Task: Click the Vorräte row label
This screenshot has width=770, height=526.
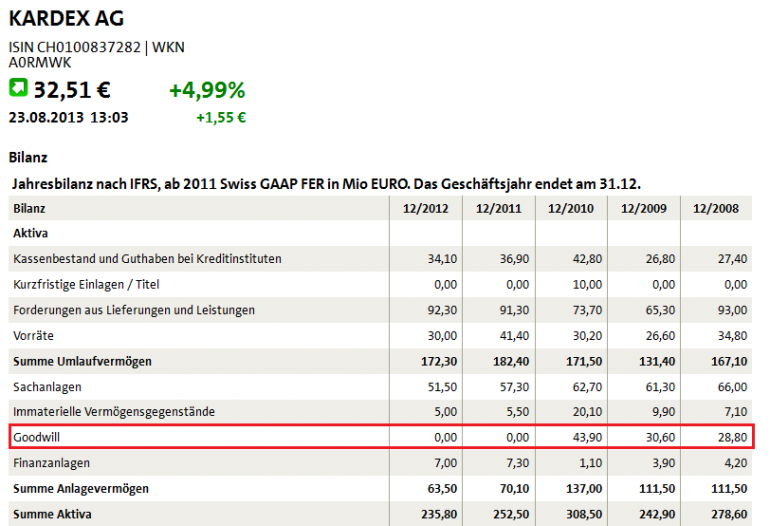Action: [33, 336]
